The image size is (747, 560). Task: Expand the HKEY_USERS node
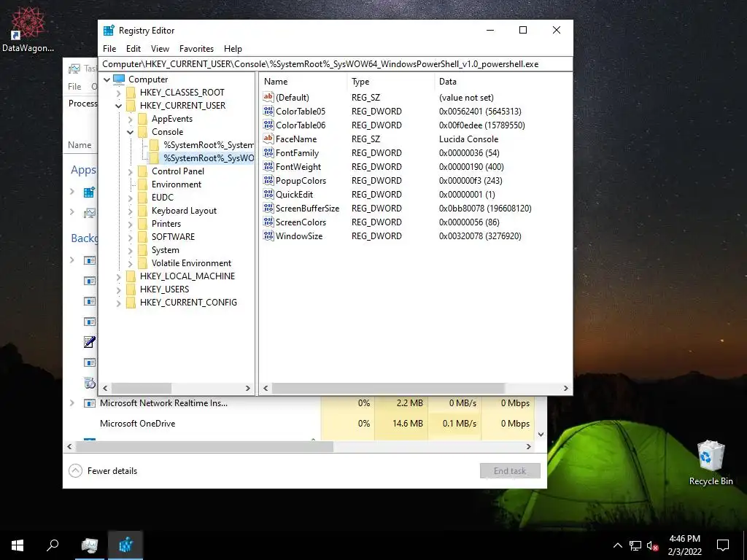pyautogui.click(x=119, y=289)
